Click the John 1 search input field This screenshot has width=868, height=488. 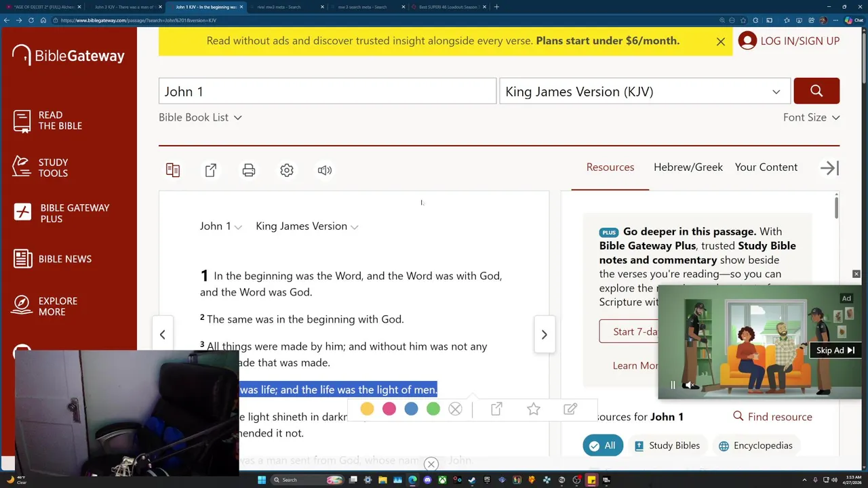[328, 91]
